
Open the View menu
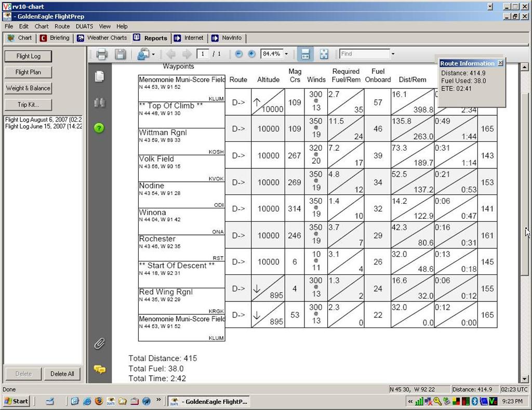click(104, 26)
